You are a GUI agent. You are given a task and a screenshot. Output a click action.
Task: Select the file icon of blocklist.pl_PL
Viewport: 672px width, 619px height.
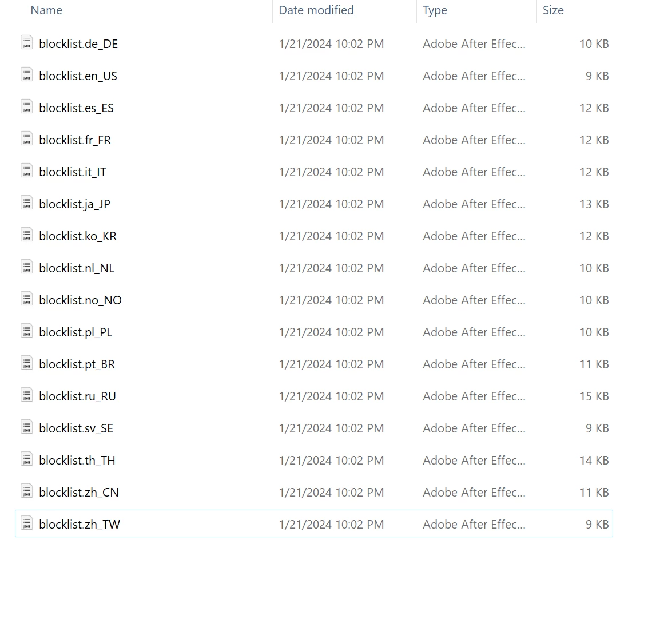(x=26, y=331)
